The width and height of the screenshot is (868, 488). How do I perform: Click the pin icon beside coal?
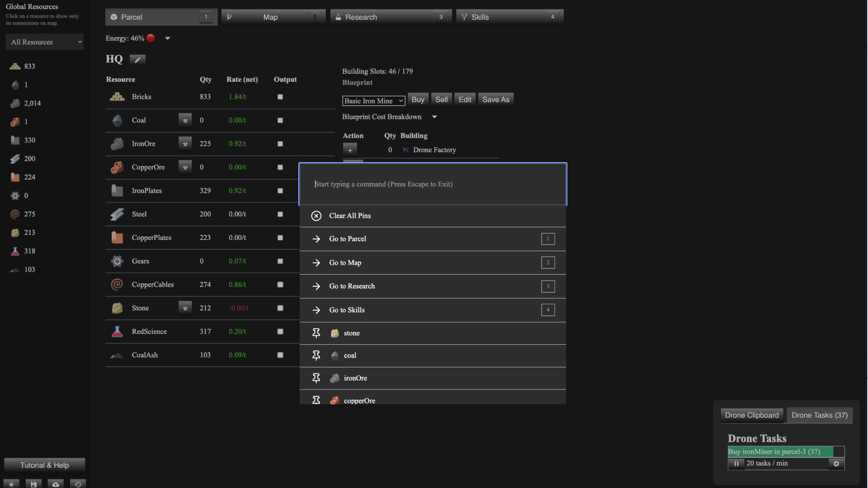pyautogui.click(x=316, y=356)
